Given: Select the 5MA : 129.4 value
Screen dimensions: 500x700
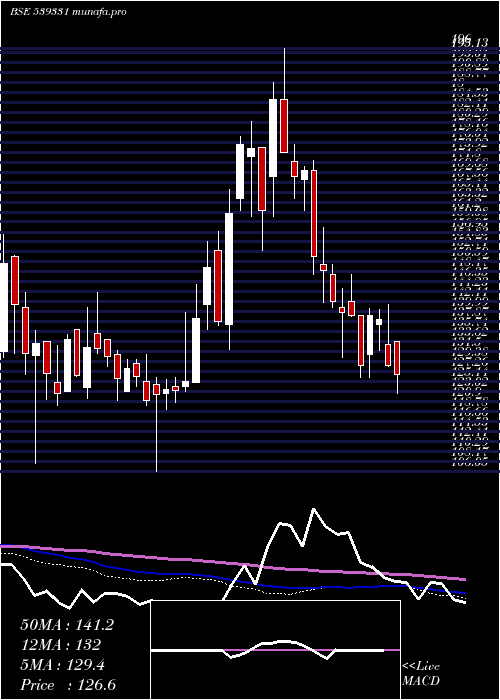Looking at the screenshot, I should [x=62, y=665].
